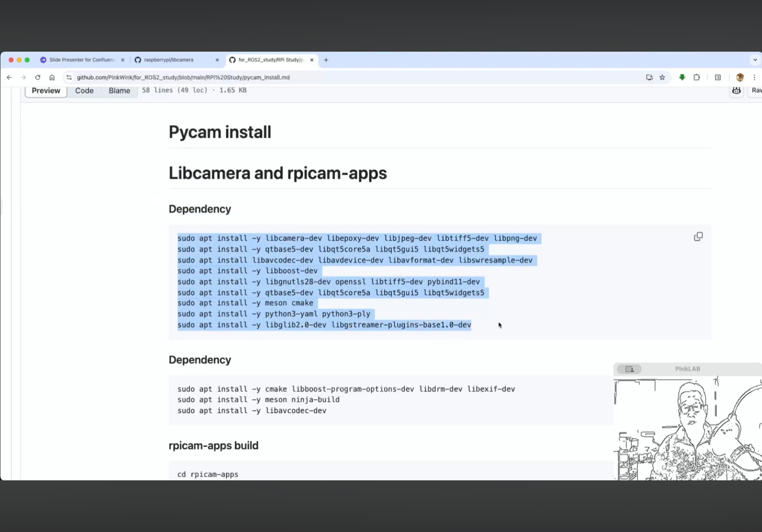The height and width of the screenshot is (532, 762).
Task: Click the Raw file button
Action: [x=756, y=91]
